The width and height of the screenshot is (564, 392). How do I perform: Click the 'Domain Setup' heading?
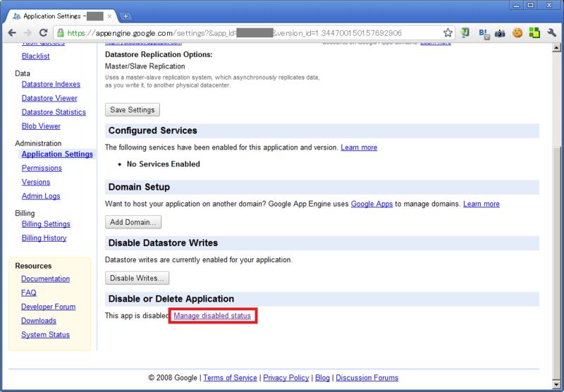[139, 187]
